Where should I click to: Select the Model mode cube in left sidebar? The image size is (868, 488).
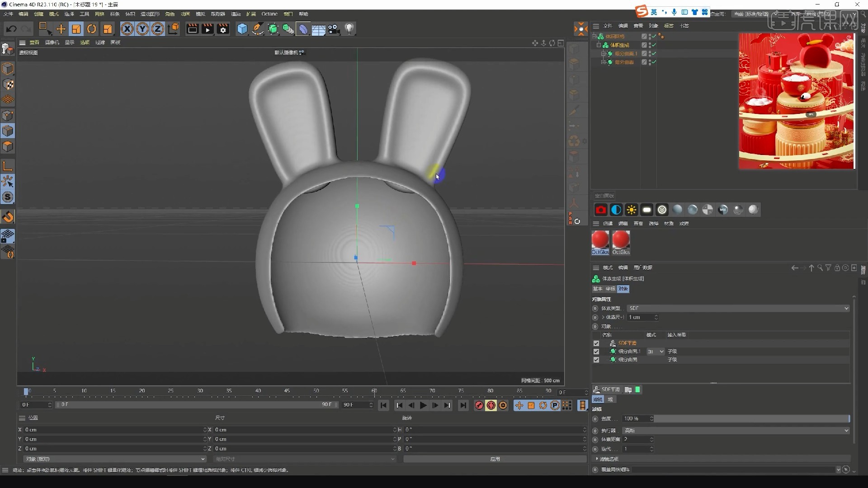[8, 69]
